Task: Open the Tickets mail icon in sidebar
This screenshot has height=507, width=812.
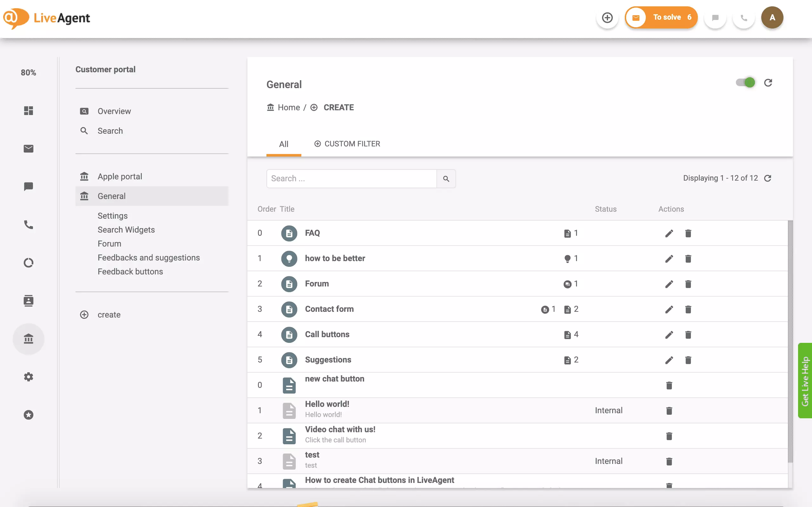Action: point(29,149)
